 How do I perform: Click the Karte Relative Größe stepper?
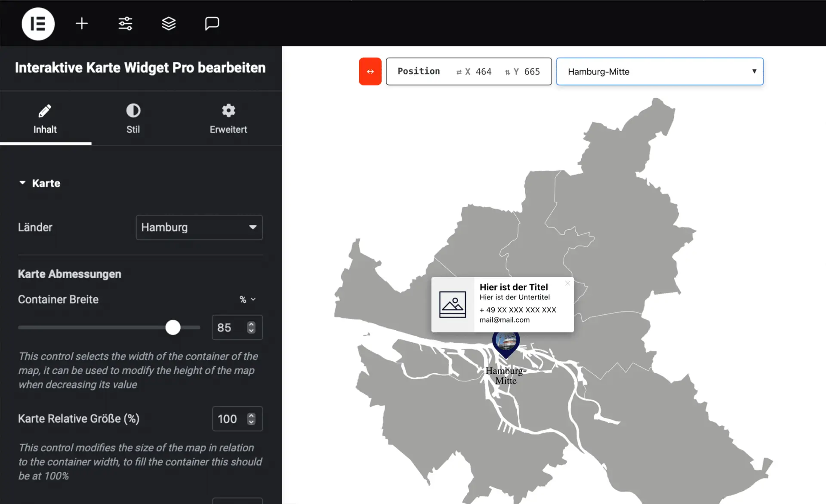pyautogui.click(x=251, y=419)
